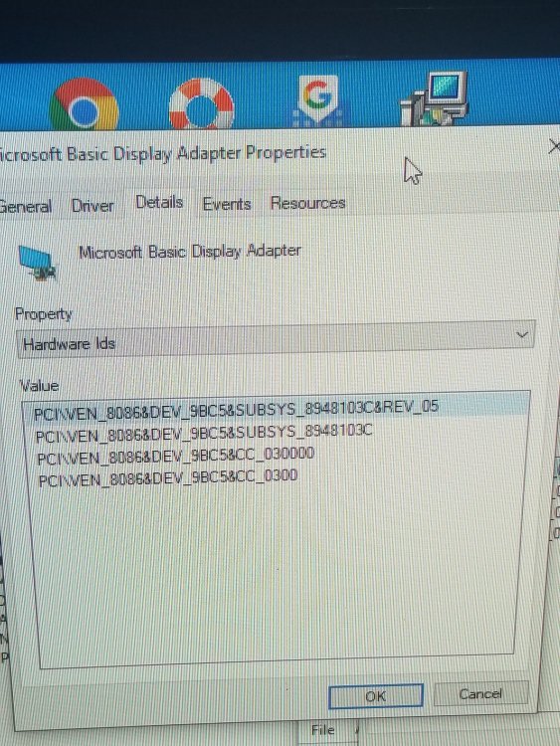The width and height of the screenshot is (560, 746).
Task: Click the Microsoft Basic Display Adapter name label
Action: tap(189, 252)
